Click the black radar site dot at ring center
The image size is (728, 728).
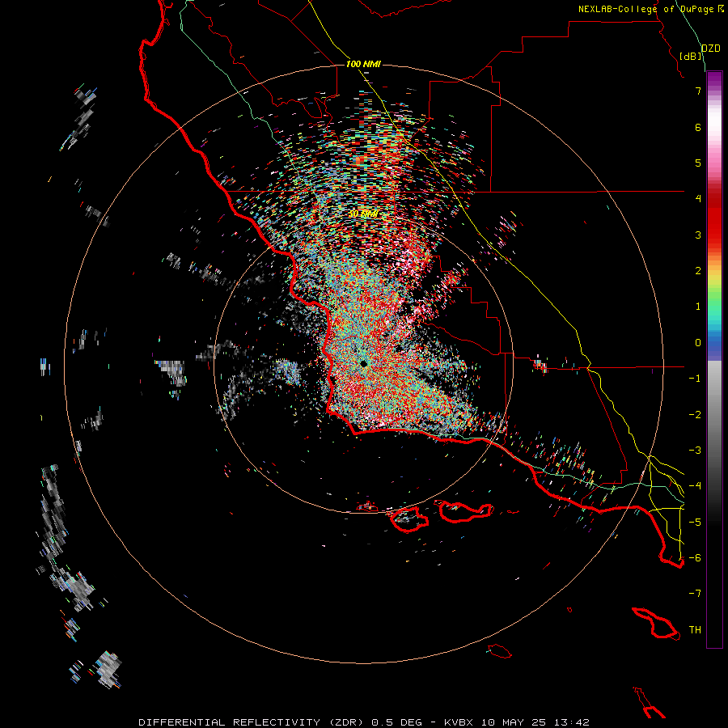point(363,363)
